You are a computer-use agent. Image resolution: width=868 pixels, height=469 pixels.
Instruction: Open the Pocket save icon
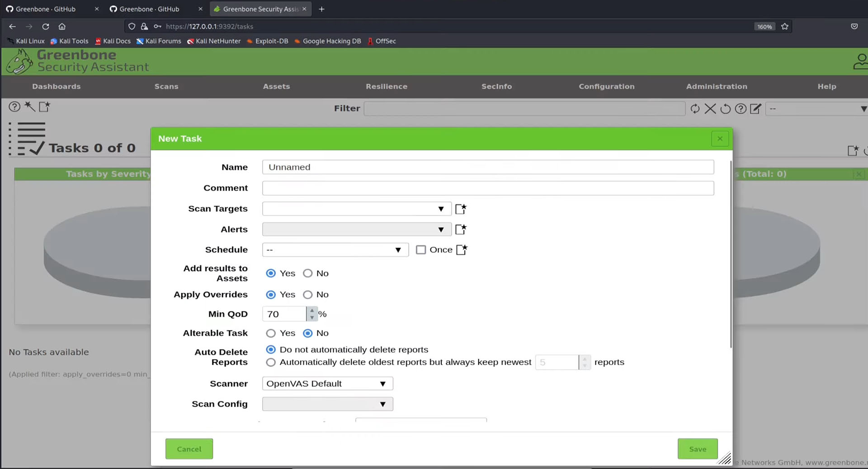[x=854, y=26]
